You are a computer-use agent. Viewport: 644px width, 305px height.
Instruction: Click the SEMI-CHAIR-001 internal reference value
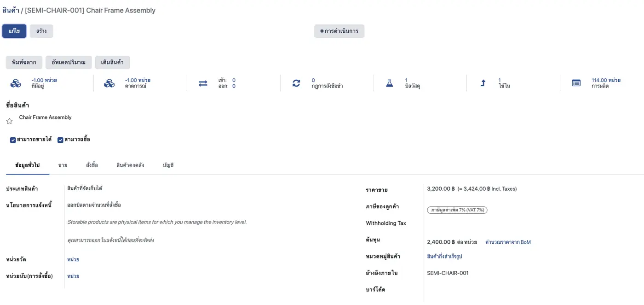click(448, 273)
